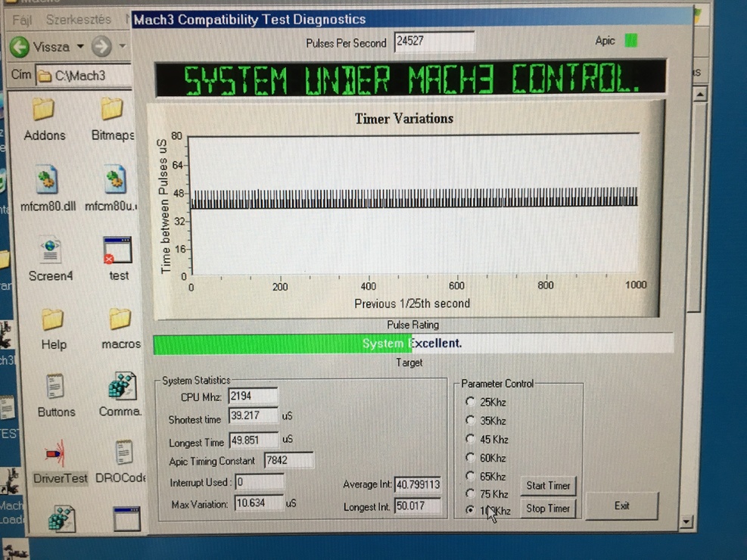Choose the 45 Khz radio option

(470, 439)
